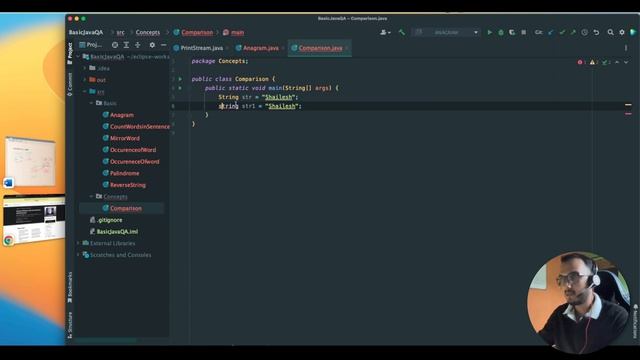
Task: Toggle the Notifications tool window stripe
Action: point(636,321)
